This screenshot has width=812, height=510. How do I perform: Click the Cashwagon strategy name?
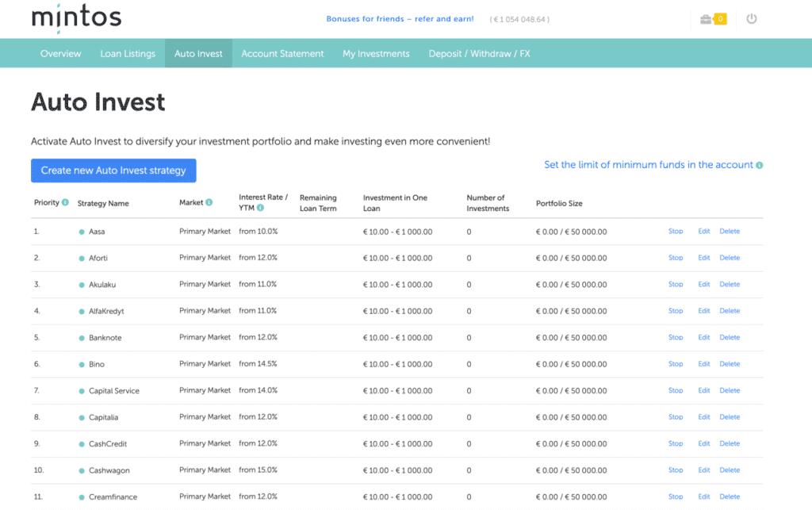pyautogui.click(x=109, y=470)
